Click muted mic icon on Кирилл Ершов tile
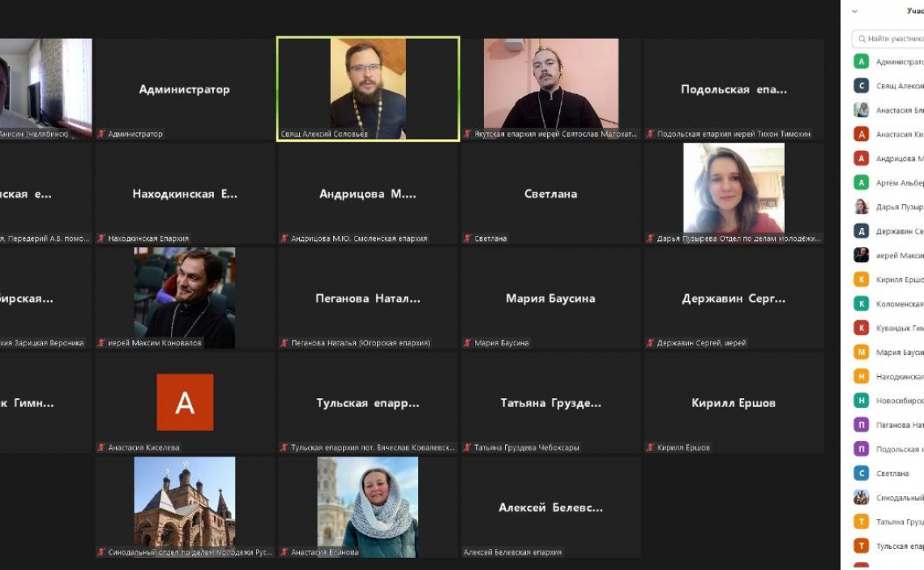Viewport: 924px width, 570px height. coord(650,448)
